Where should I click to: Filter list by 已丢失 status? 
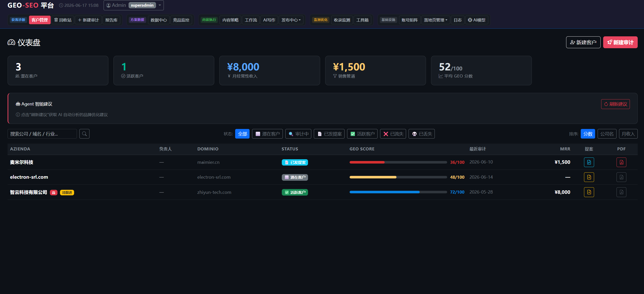[421, 134]
